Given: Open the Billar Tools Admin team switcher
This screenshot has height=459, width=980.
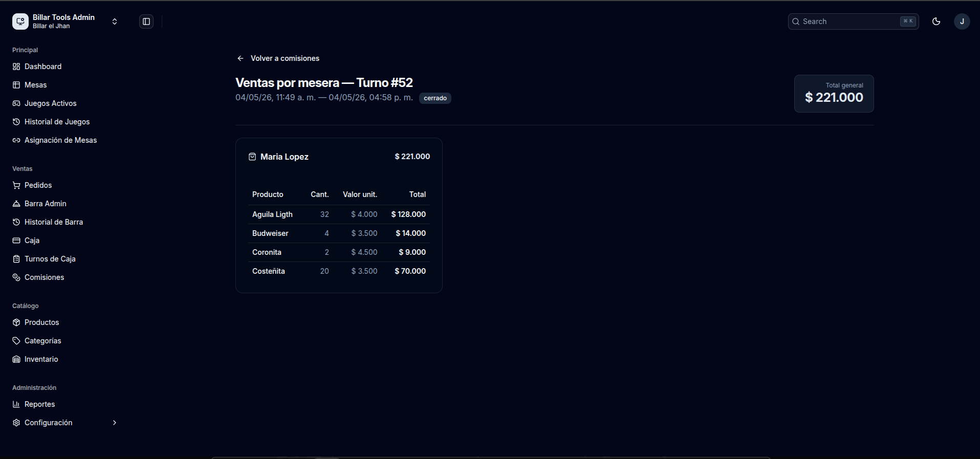Looking at the screenshot, I should [x=66, y=21].
